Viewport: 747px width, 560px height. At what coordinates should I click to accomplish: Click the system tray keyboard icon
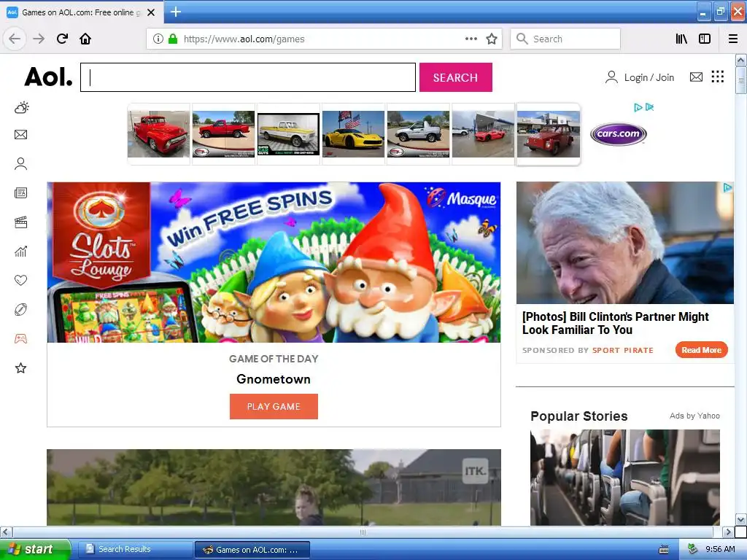[x=664, y=550]
